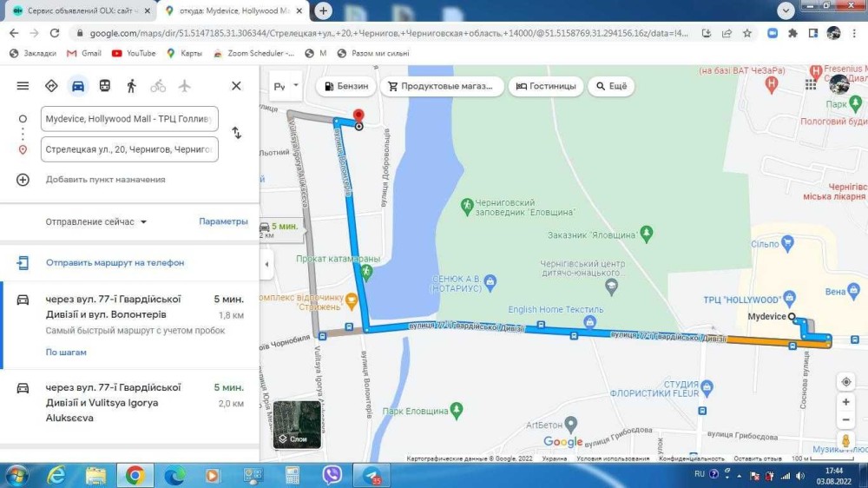Expand the map language dropdown
The height and width of the screenshot is (488, 868).
click(286, 86)
